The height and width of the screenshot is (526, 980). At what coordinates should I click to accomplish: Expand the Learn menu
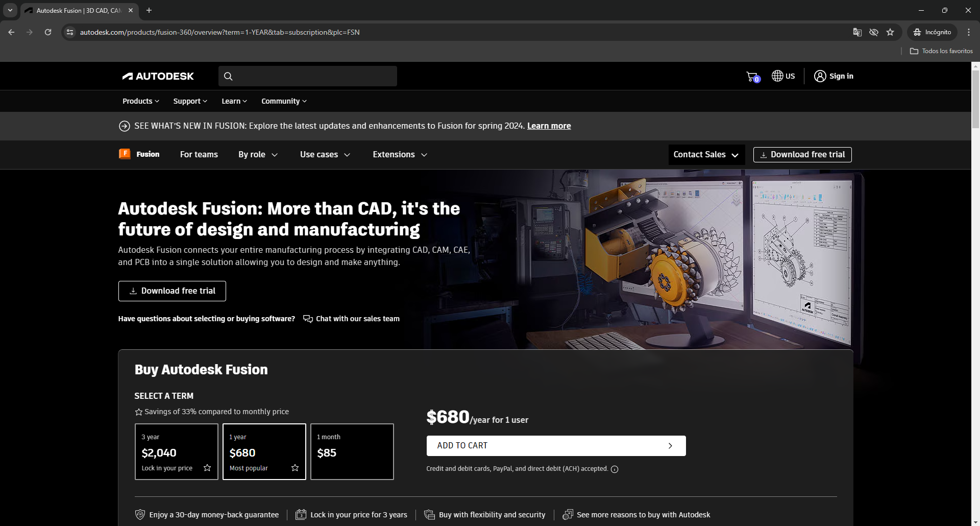(x=234, y=101)
